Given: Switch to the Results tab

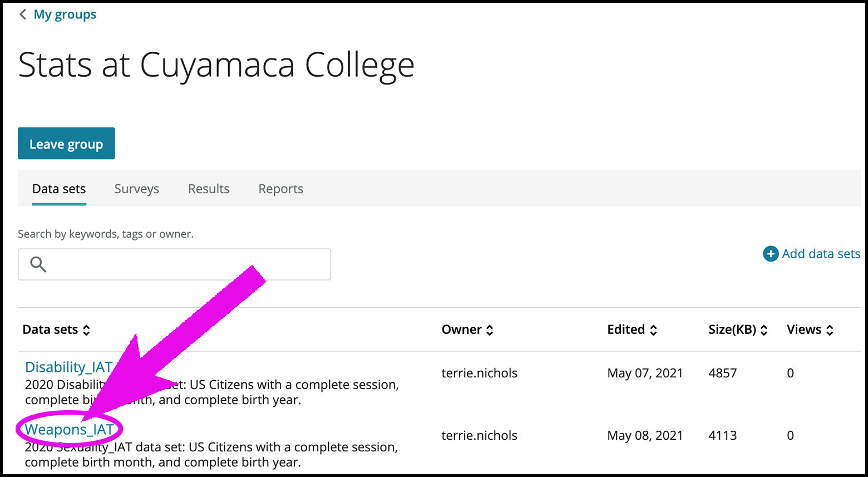Looking at the screenshot, I should pos(209,189).
